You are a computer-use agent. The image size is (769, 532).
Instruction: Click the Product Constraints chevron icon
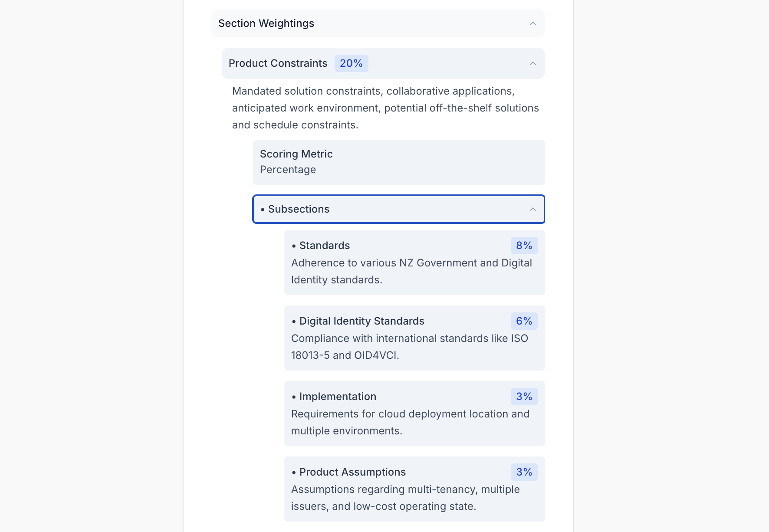click(533, 63)
